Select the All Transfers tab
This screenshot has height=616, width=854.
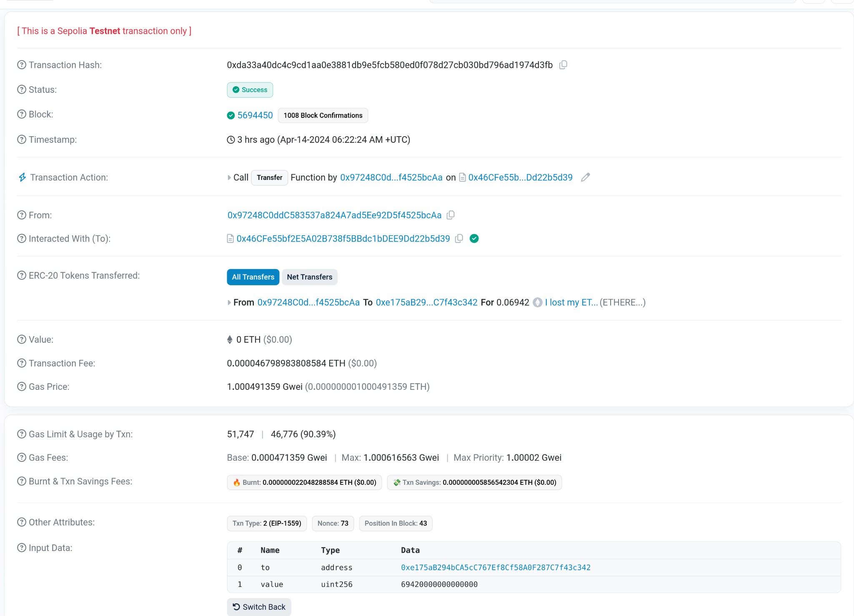coord(253,277)
